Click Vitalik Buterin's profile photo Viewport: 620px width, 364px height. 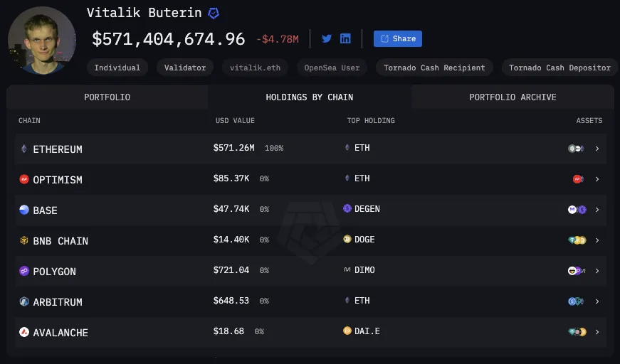tap(41, 41)
